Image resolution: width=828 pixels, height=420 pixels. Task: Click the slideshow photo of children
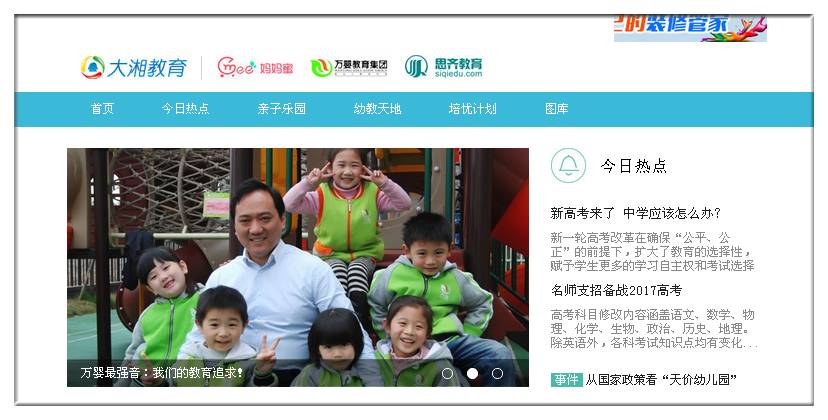[298, 267]
